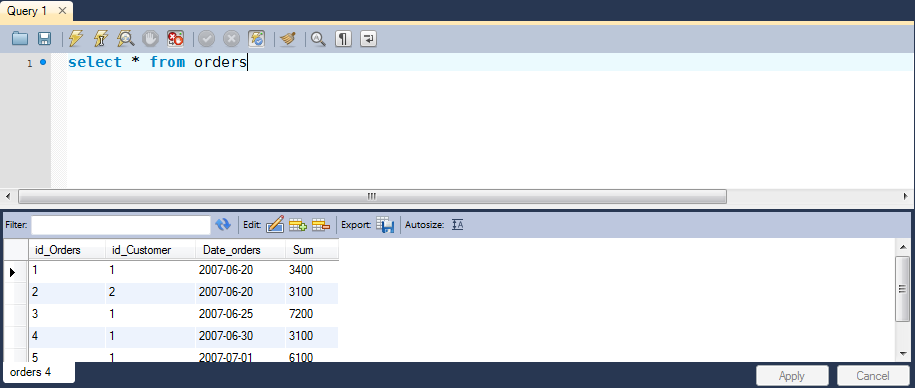Click the Date_orders column header

pyautogui.click(x=240, y=250)
